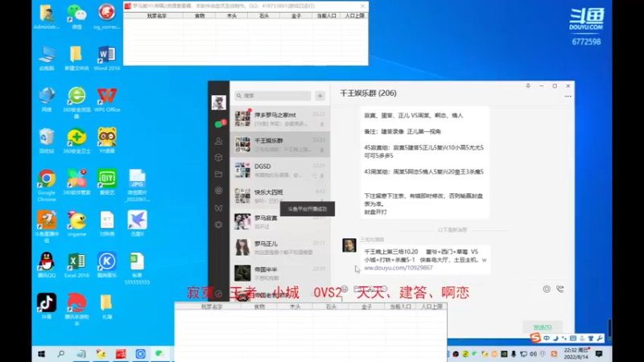The height and width of the screenshot is (362, 644).
Task: Click the 木头 column header in top window
Action: click(232, 15)
